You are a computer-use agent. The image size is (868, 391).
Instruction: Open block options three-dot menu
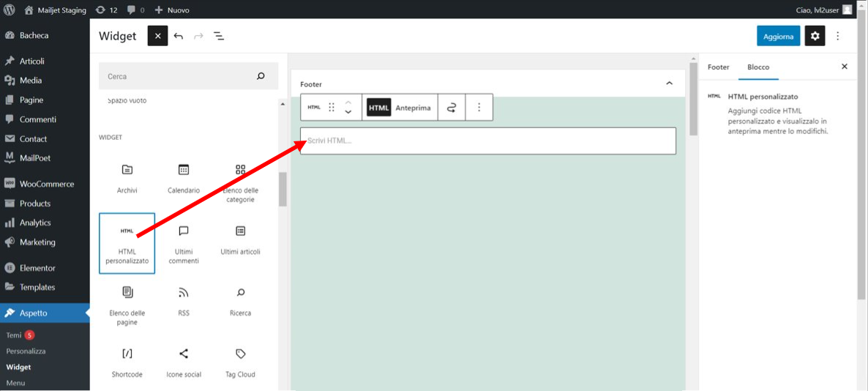[479, 108]
